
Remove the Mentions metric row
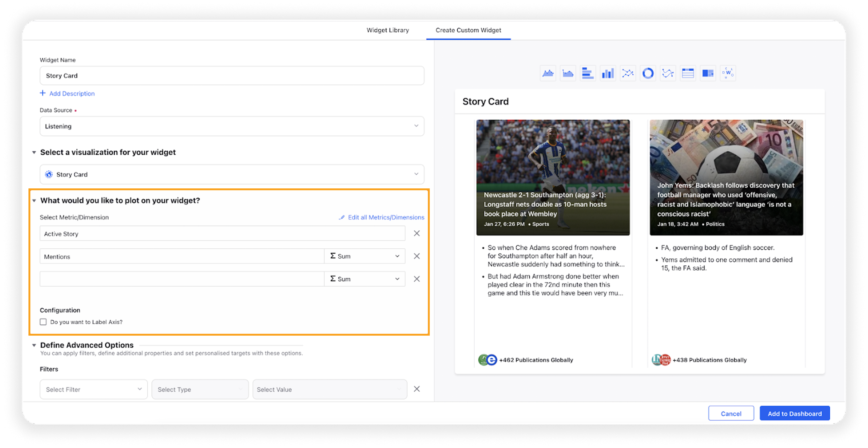(417, 256)
